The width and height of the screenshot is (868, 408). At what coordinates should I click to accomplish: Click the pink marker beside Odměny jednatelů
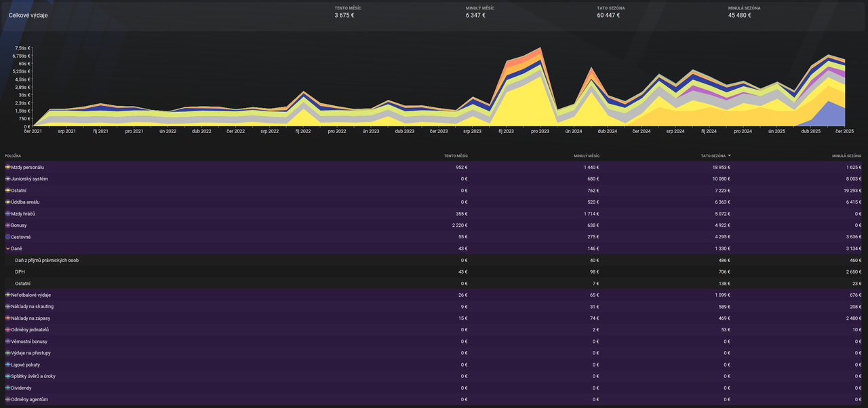(7, 329)
